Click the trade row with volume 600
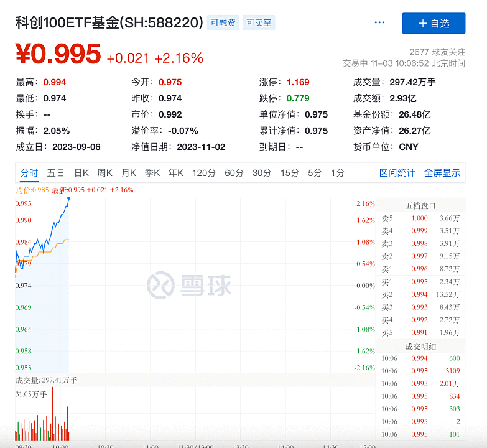487x448 pixels. (x=420, y=358)
